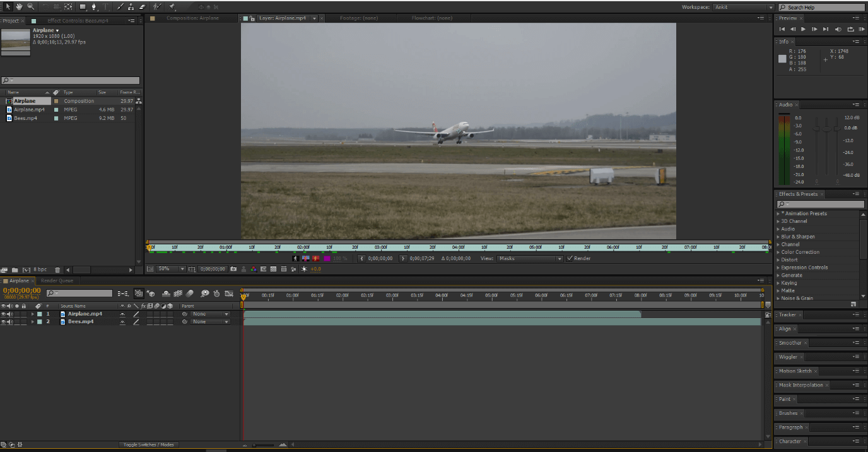Click the region of interest icon
The width and height of the screenshot is (868, 452).
click(263, 269)
